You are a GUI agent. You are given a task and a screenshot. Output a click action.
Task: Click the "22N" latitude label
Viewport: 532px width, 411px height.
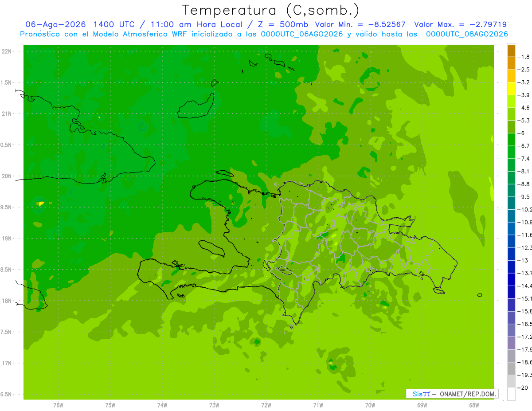coord(7,51)
